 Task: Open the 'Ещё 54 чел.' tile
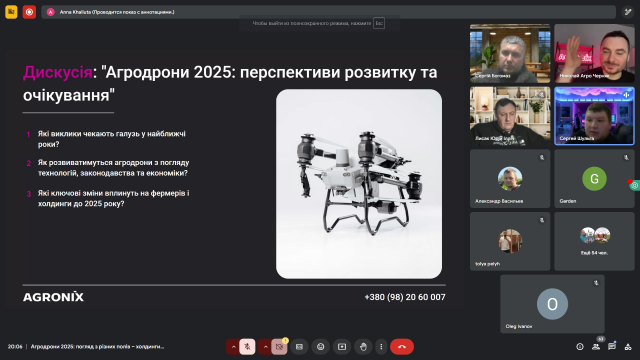tap(594, 241)
